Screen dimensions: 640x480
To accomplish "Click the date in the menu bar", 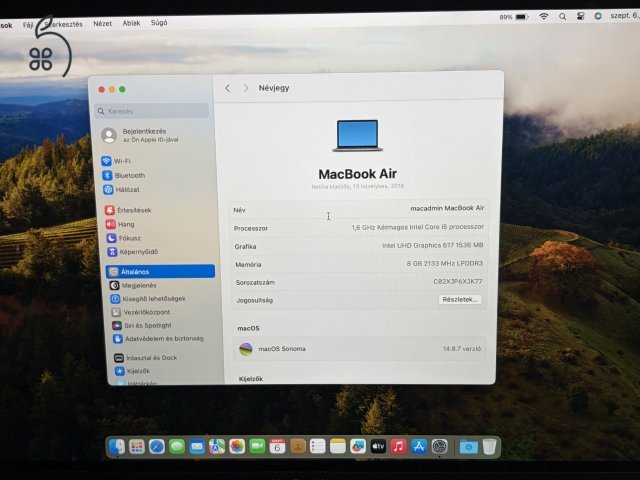I will click(624, 16).
